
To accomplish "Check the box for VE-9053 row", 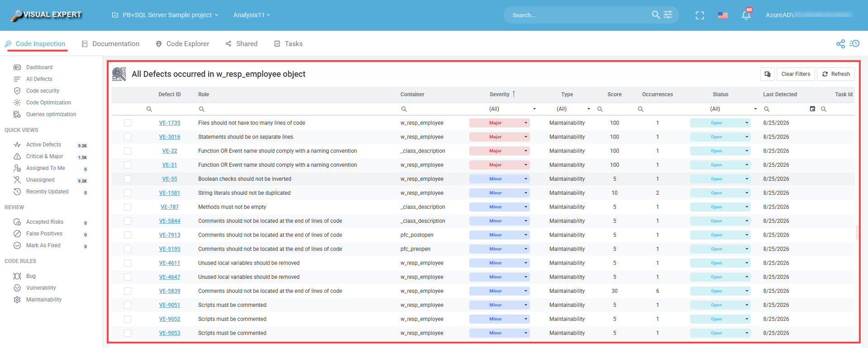I will pyautogui.click(x=128, y=333).
